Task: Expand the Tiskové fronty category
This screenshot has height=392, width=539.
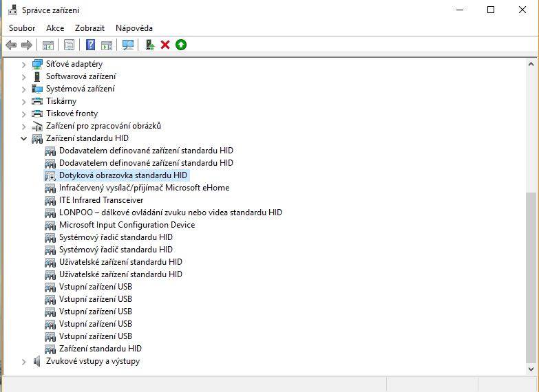Action: click(x=23, y=114)
